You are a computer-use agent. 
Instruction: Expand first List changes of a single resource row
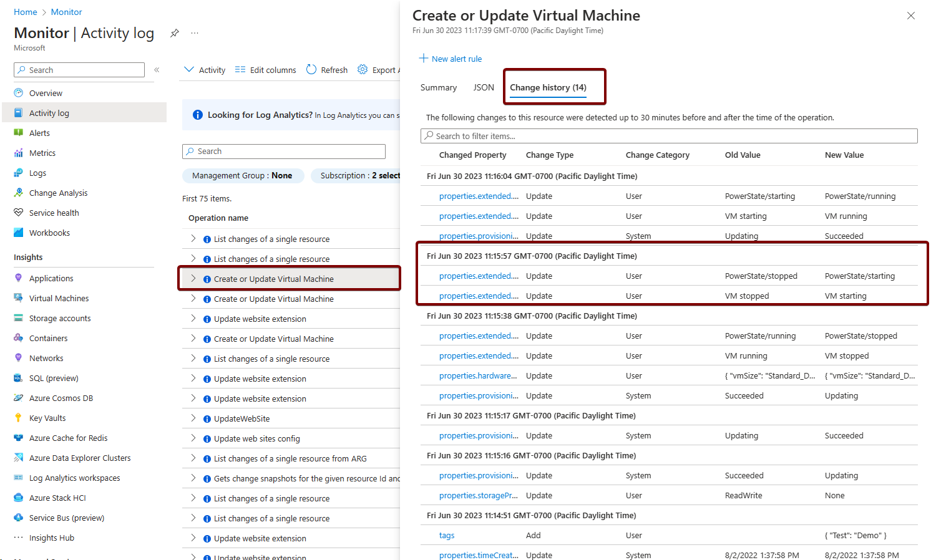[x=193, y=239]
